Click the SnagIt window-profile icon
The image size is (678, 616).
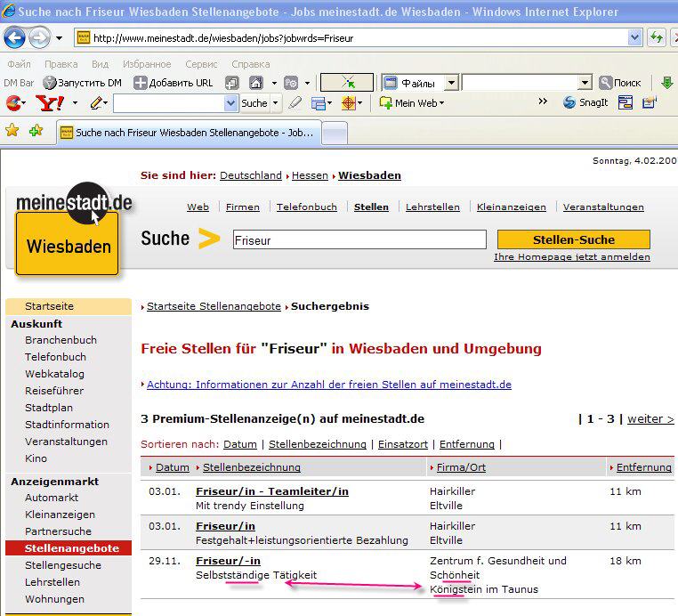[626, 102]
